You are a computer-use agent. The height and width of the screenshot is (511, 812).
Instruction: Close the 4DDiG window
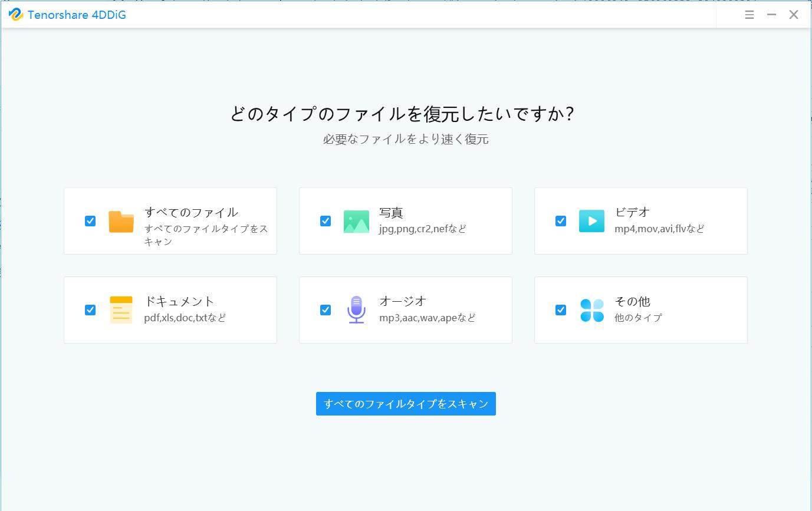794,15
